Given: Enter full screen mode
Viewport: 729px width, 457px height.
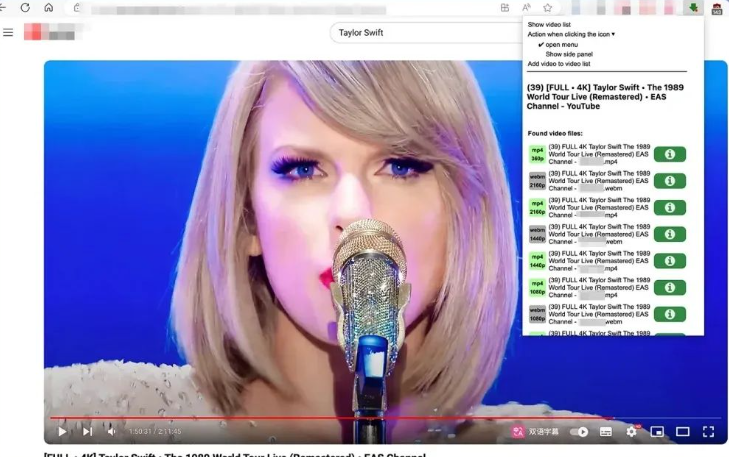Looking at the screenshot, I should 709,432.
